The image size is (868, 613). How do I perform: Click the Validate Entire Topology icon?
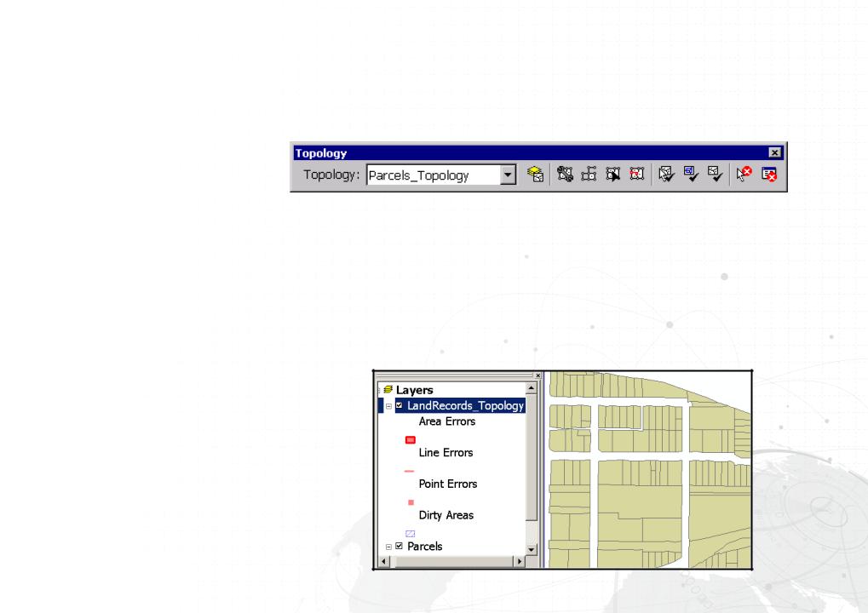(x=716, y=175)
